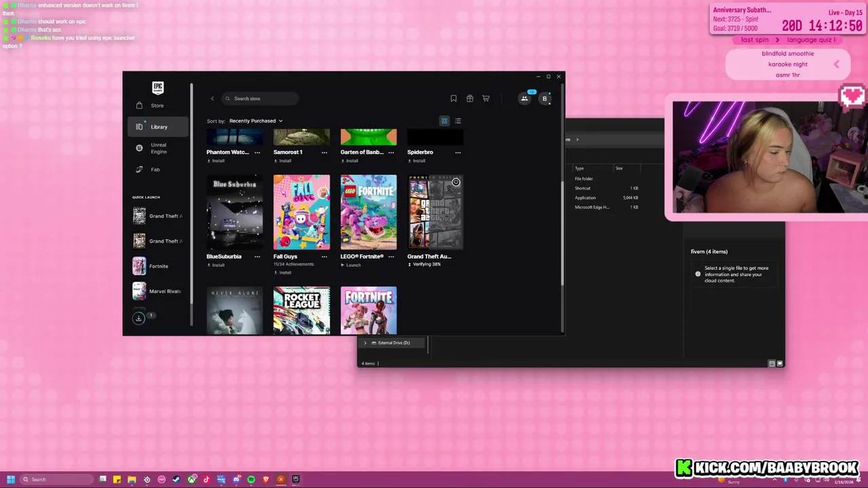Viewport: 868px width, 488px height.
Task: Install Garten of Banban
Action: click(x=349, y=161)
